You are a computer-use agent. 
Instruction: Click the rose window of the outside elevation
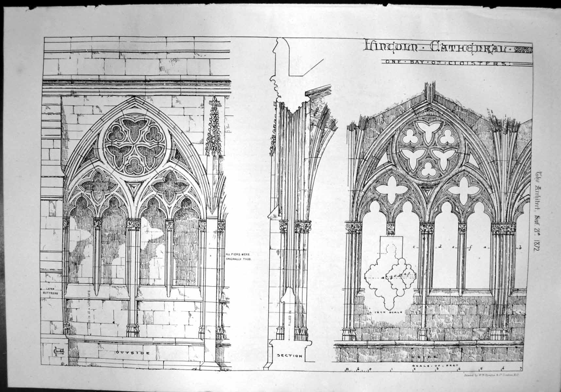pyautogui.click(x=135, y=145)
